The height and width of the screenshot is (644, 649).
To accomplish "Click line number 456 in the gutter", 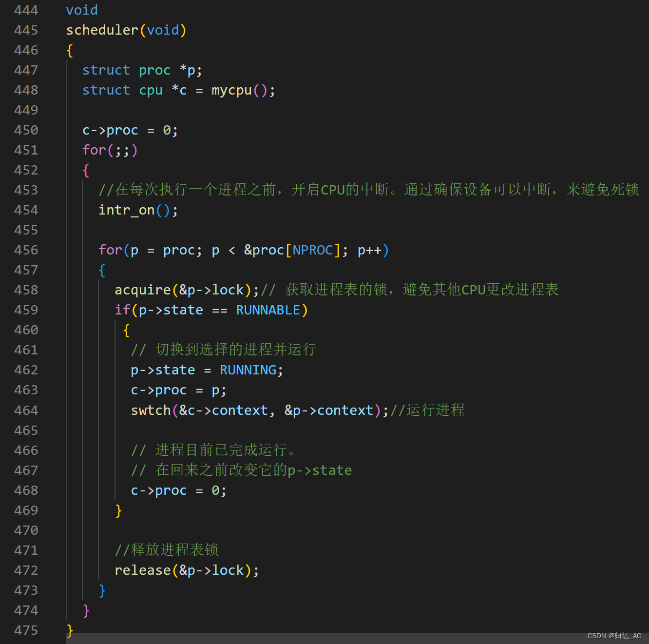I will click(26, 250).
